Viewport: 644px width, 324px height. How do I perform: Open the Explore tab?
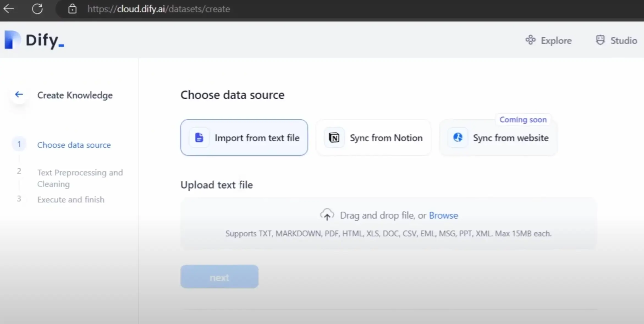coord(556,41)
